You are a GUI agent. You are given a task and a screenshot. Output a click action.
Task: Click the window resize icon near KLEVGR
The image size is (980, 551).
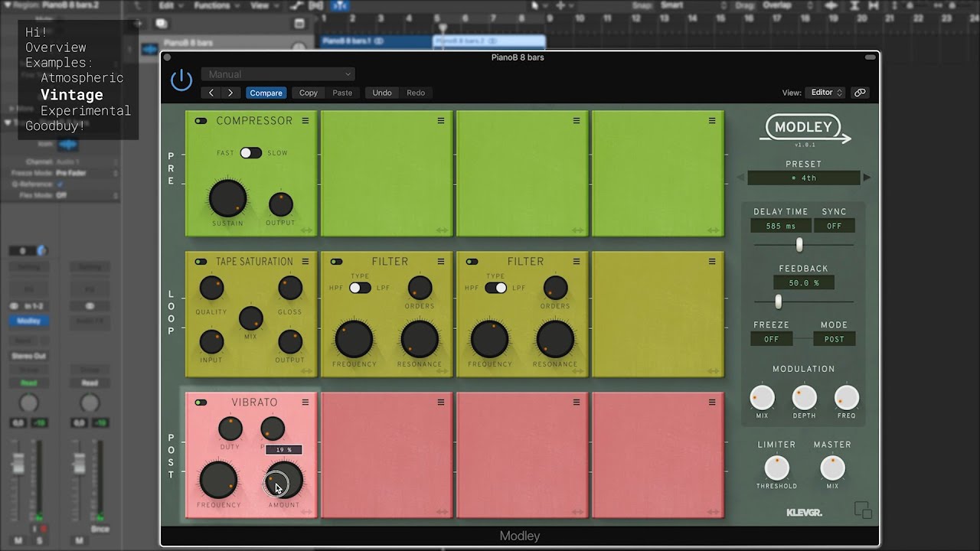(863, 510)
